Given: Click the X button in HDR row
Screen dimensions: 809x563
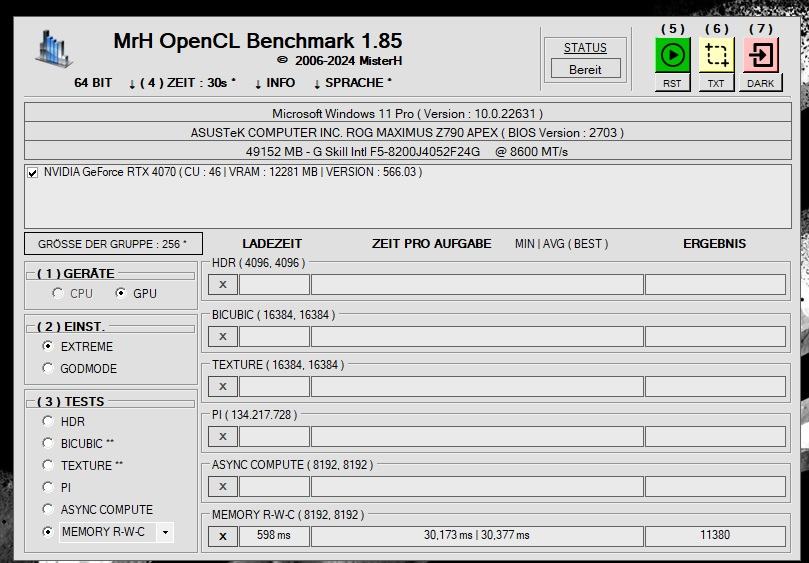Looking at the screenshot, I should point(223,284).
